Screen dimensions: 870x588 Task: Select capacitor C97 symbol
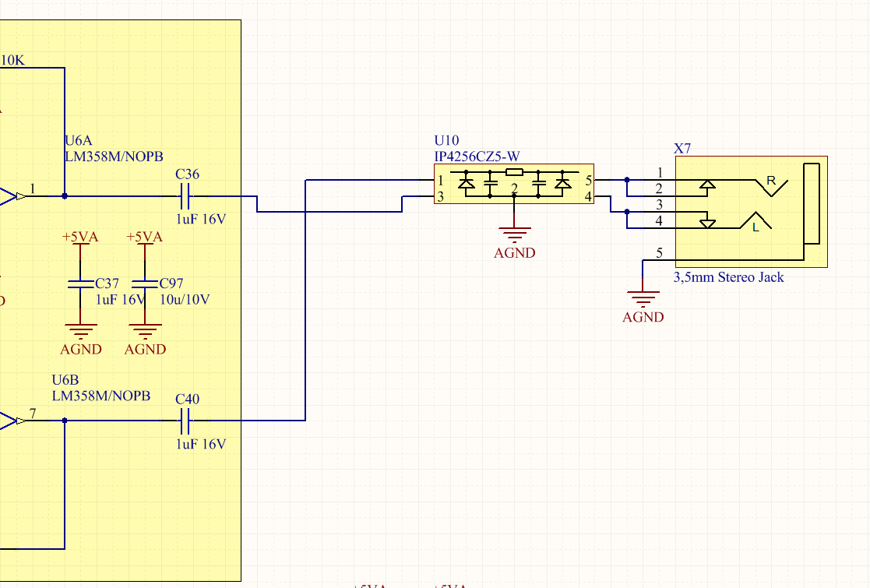pos(145,283)
